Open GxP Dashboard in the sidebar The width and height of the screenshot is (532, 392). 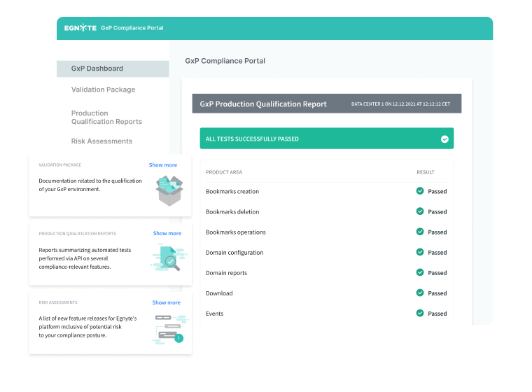click(x=97, y=69)
